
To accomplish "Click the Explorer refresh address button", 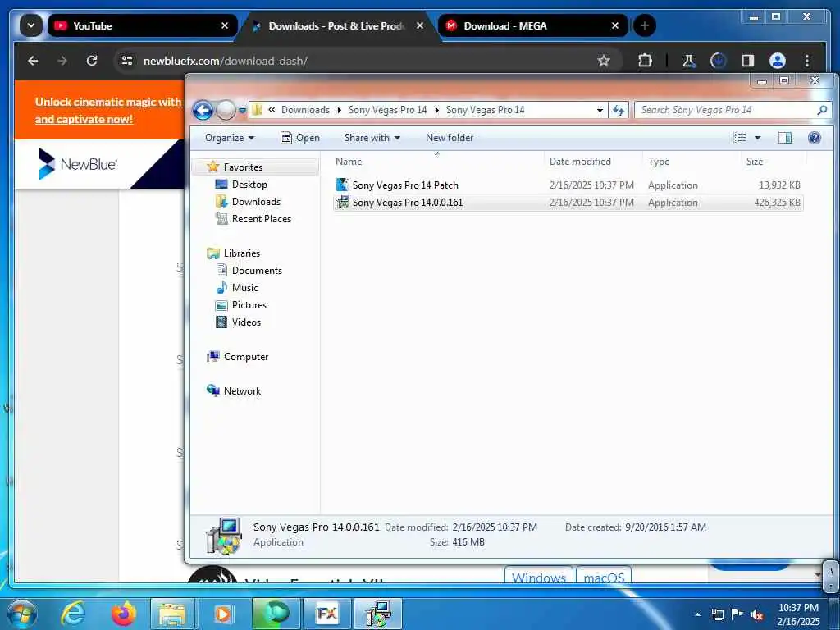I will 619,111.
